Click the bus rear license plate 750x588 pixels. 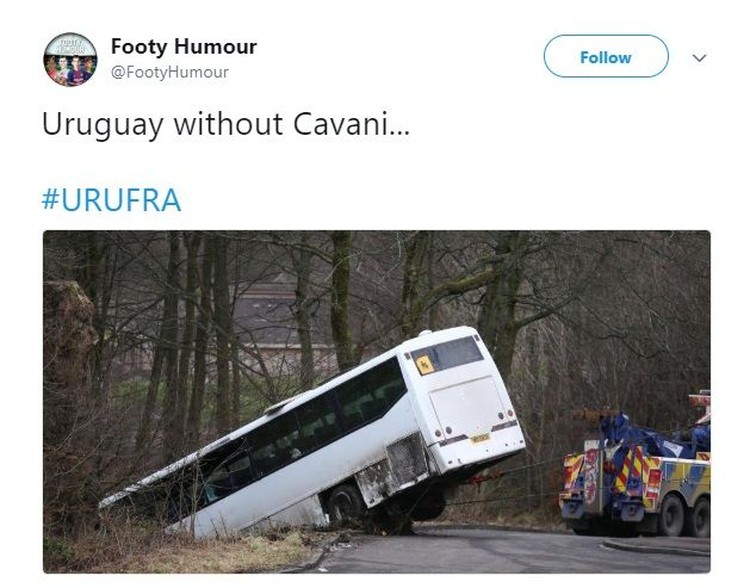click(x=480, y=438)
